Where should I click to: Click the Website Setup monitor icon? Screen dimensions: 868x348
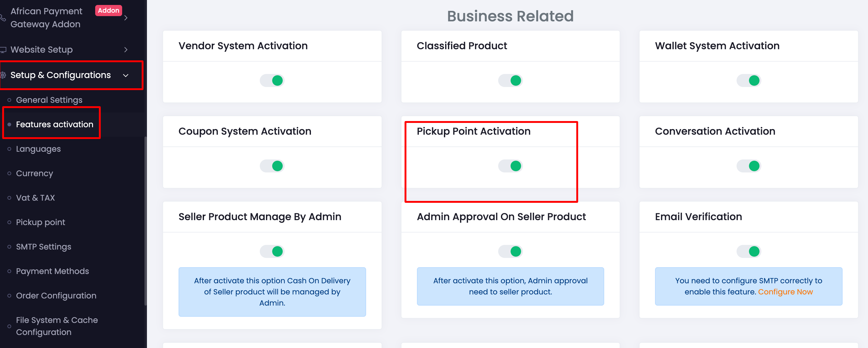coord(3,50)
